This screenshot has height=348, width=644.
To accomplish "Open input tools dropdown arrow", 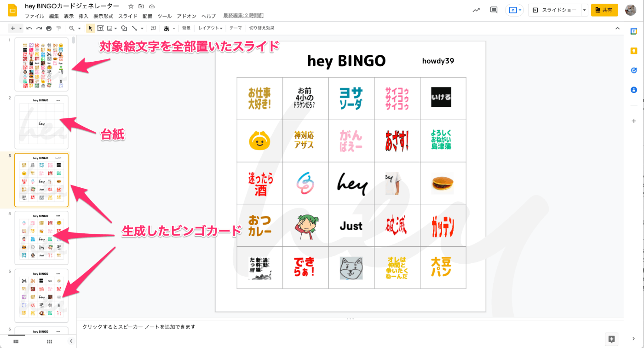I will click(174, 28).
